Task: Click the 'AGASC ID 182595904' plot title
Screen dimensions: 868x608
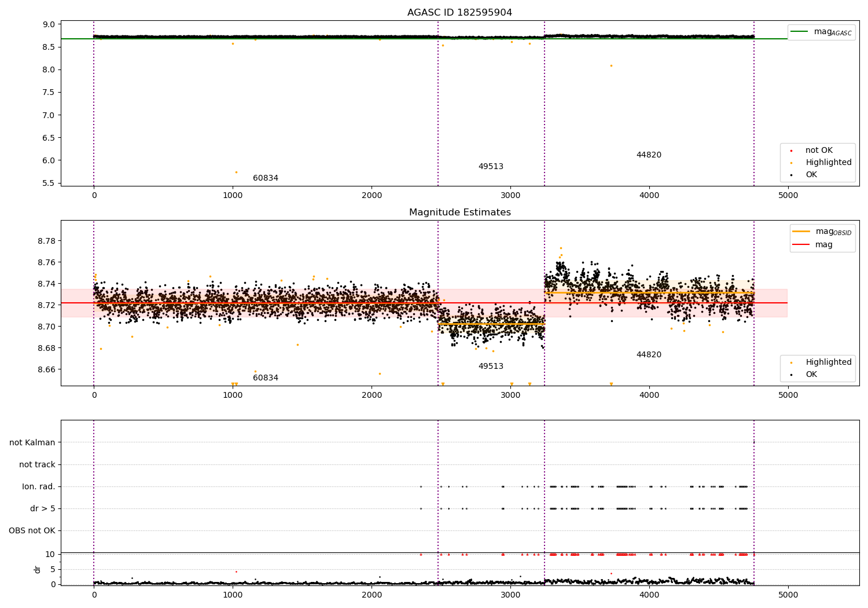Action: [x=459, y=13]
